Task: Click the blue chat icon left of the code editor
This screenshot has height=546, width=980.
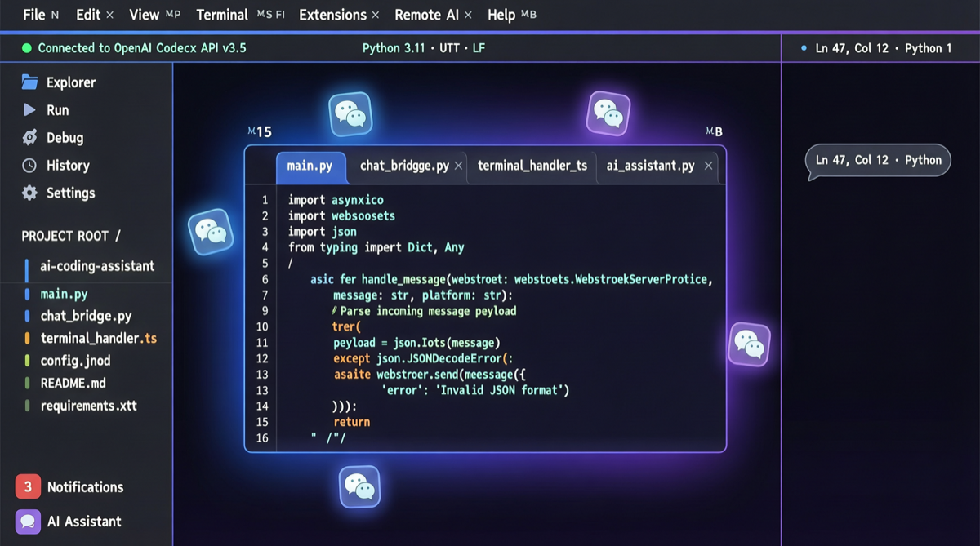Action: tap(212, 232)
